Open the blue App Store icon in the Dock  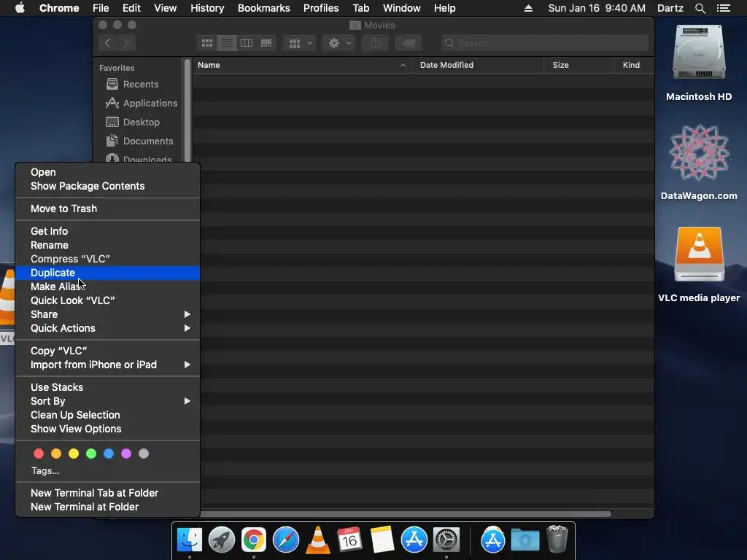pyautogui.click(x=414, y=540)
